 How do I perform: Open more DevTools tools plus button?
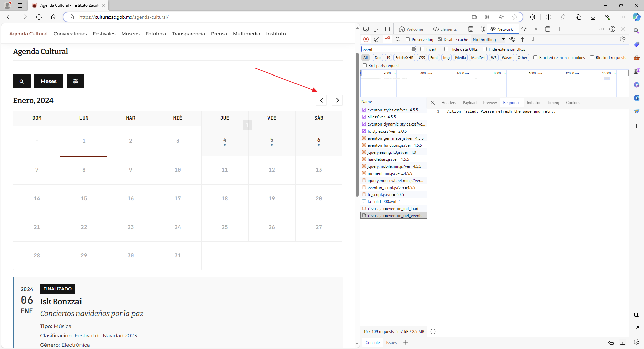[559, 29]
